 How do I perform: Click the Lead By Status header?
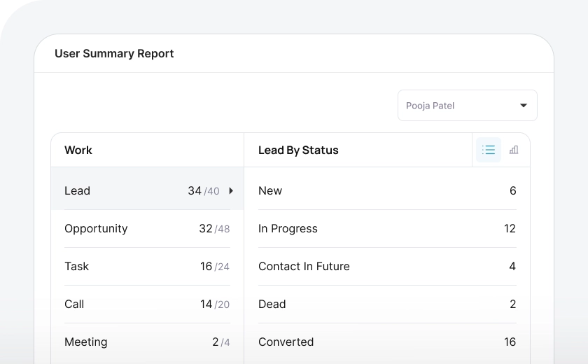tap(298, 150)
